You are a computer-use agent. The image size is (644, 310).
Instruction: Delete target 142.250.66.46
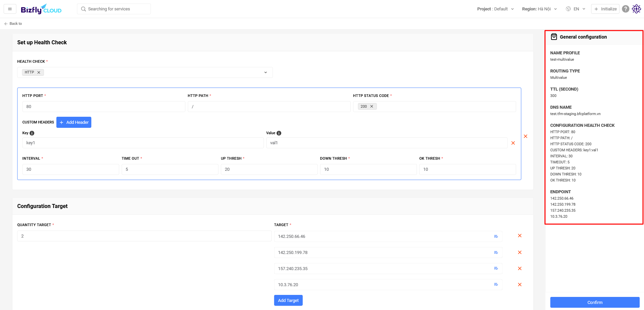(519, 236)
